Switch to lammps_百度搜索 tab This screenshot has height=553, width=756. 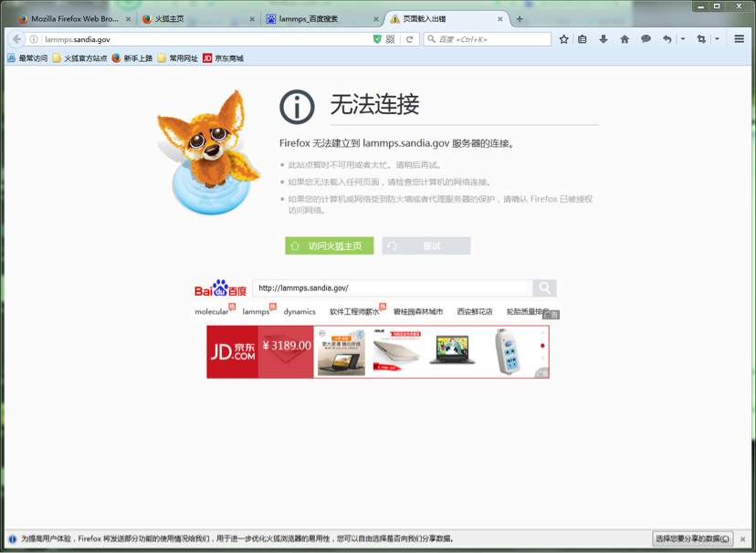pyautogui.click(x=322, y=19)
